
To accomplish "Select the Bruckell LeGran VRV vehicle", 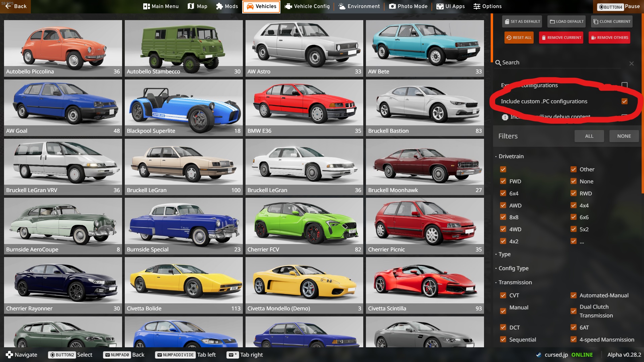I will coord(63,167).
